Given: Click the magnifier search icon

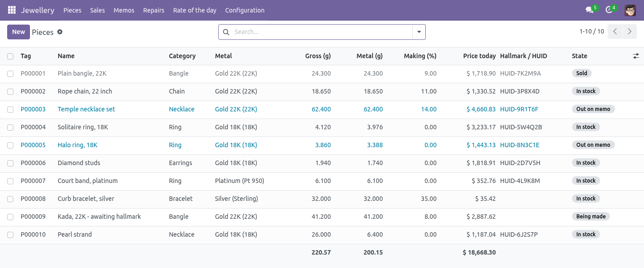Looking at the screenshot, I should click(x=226, y=32).
